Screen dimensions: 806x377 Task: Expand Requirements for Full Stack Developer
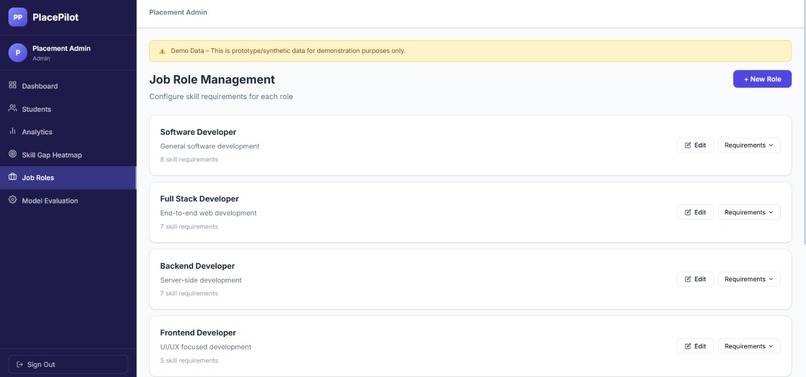tap(749, 212)
